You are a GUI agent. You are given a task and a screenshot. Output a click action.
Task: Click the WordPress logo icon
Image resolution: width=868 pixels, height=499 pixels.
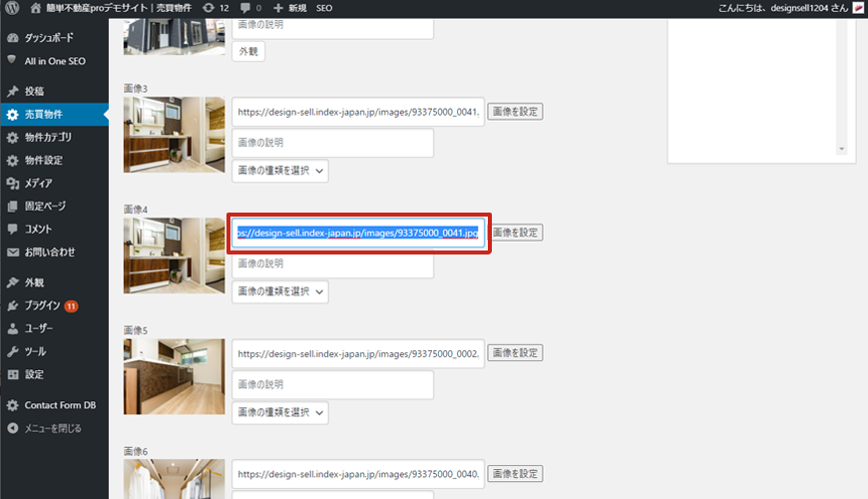12,8
